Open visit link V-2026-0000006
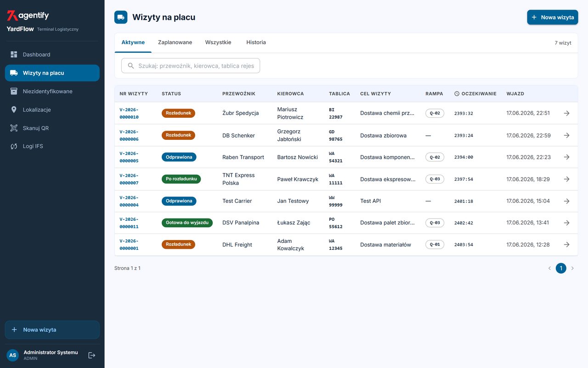Viewport: 588px width, 368px height. [x=129, y=135]
